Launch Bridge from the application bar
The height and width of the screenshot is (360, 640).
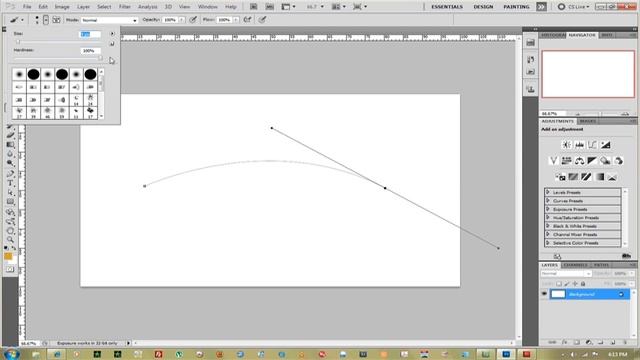pos(253,7)
